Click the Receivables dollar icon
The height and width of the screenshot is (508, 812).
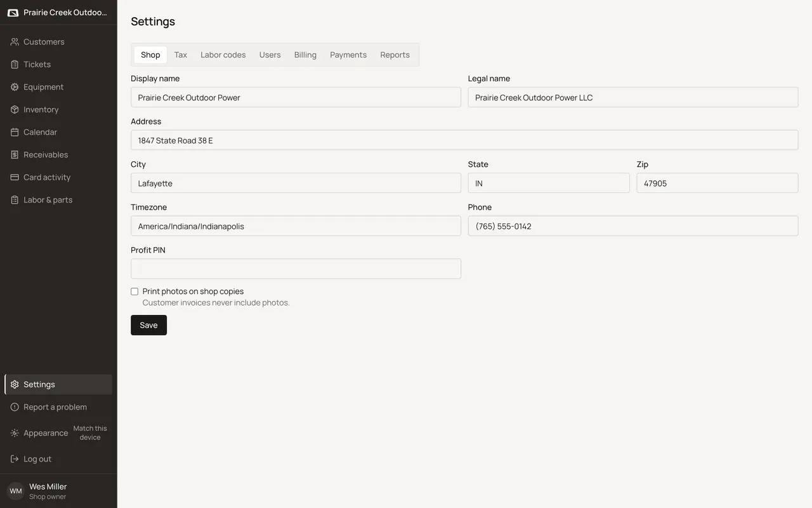coord(15,154)
